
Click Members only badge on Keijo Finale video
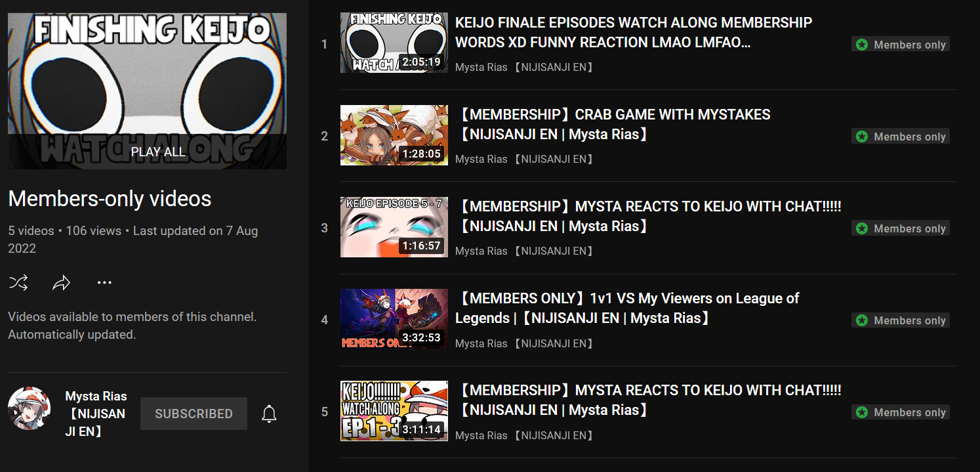coord(901,45)
